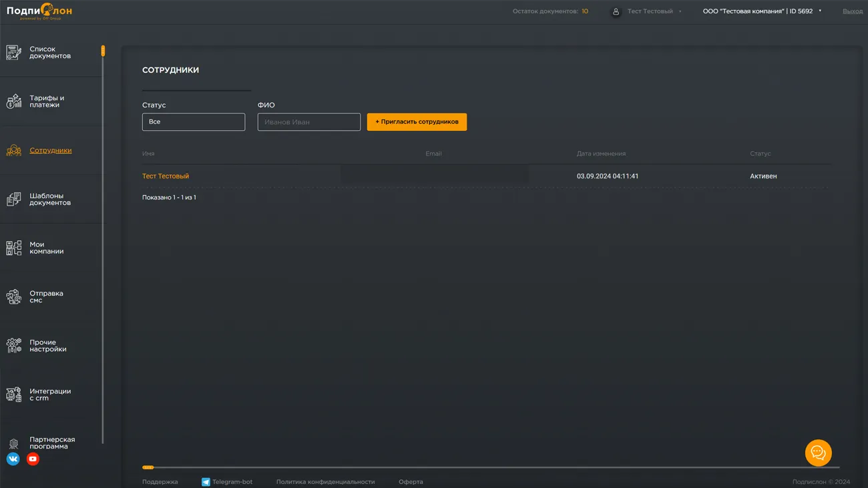Expand the Тест Тестовый user menu
This screenshot has width=868, height=488.
(650, 11)
